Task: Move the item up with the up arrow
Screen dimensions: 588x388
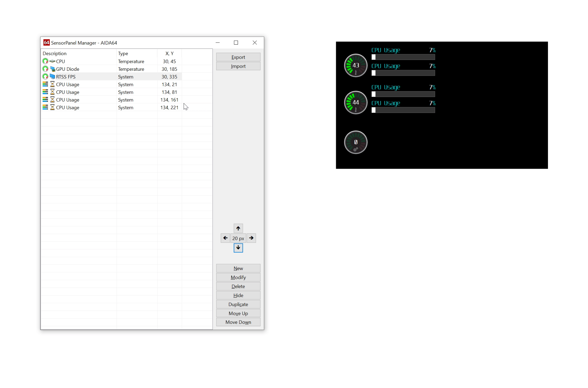Action: tap(238, 228)
